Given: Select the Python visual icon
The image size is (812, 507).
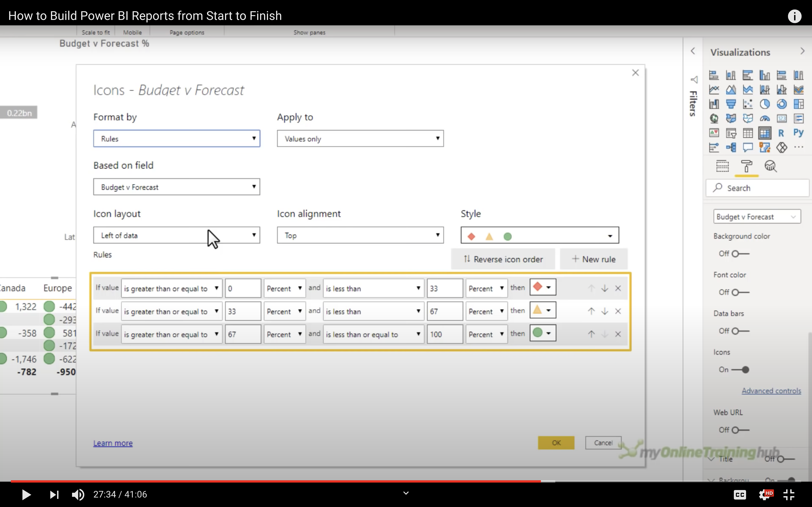Looking at the screenshot, I should click(798, 133).
